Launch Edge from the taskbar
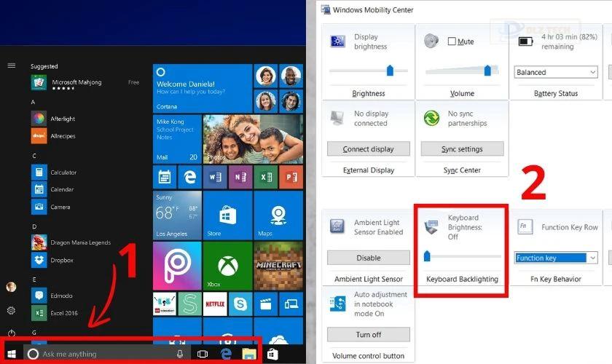 tap(226, 354)
